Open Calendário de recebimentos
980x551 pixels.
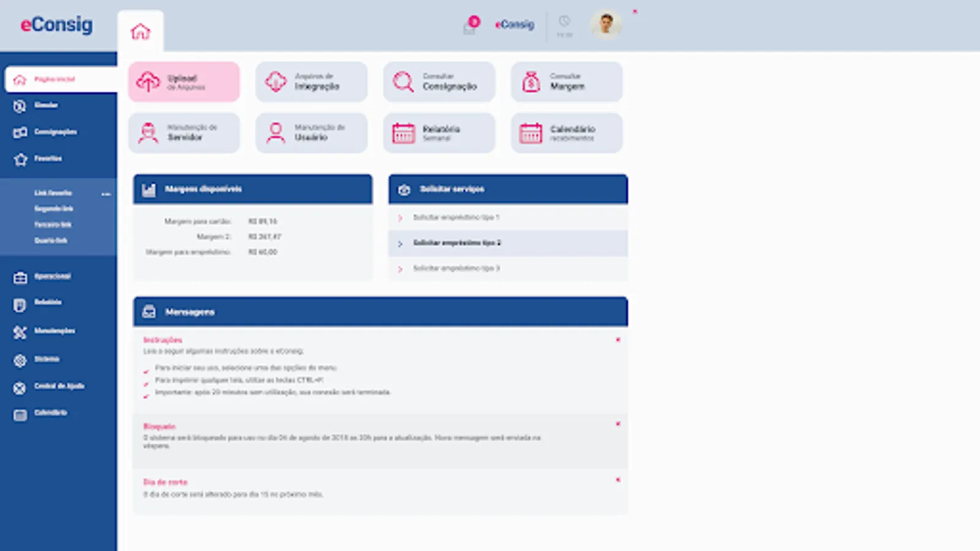(x=566, y=133)
